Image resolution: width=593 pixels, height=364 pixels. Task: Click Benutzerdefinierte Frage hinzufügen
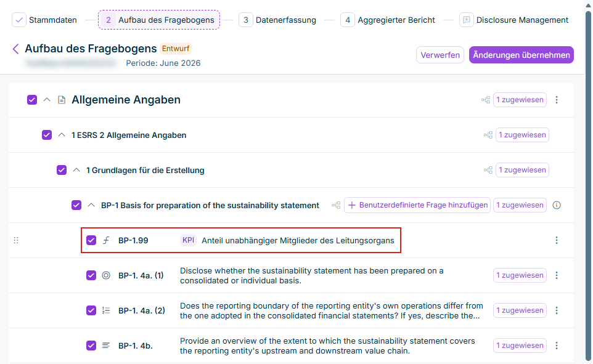point(417,205)
